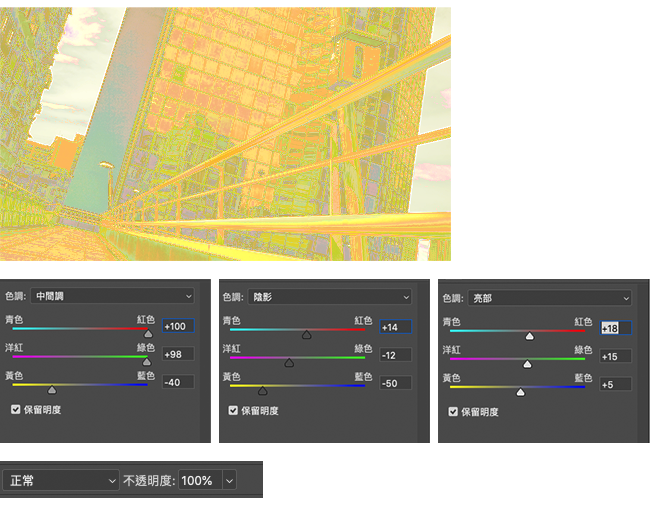
Task: Click the +18 value field in 亮部 panel
Action: coord(616,328)
